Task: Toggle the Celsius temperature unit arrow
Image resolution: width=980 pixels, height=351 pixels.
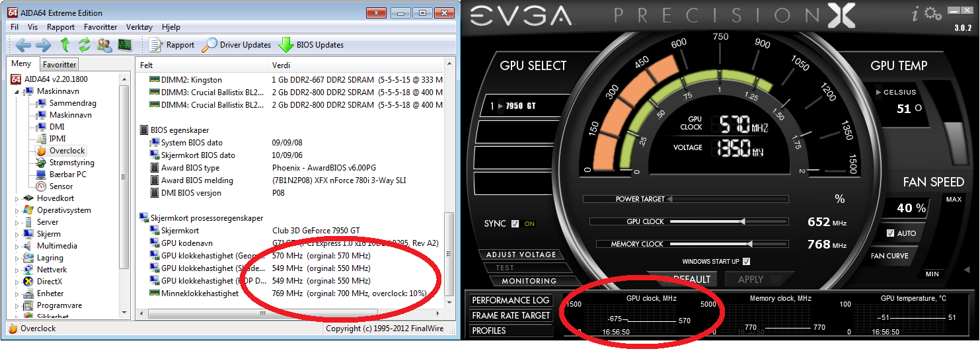Action: [x=878, y=93]
